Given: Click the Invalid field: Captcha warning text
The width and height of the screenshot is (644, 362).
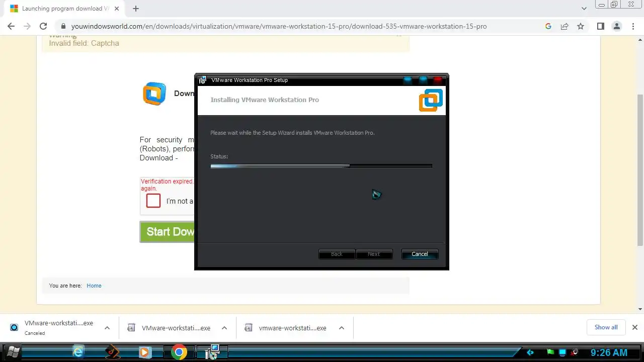Looking at the screenshot, I should click(84, 43).
